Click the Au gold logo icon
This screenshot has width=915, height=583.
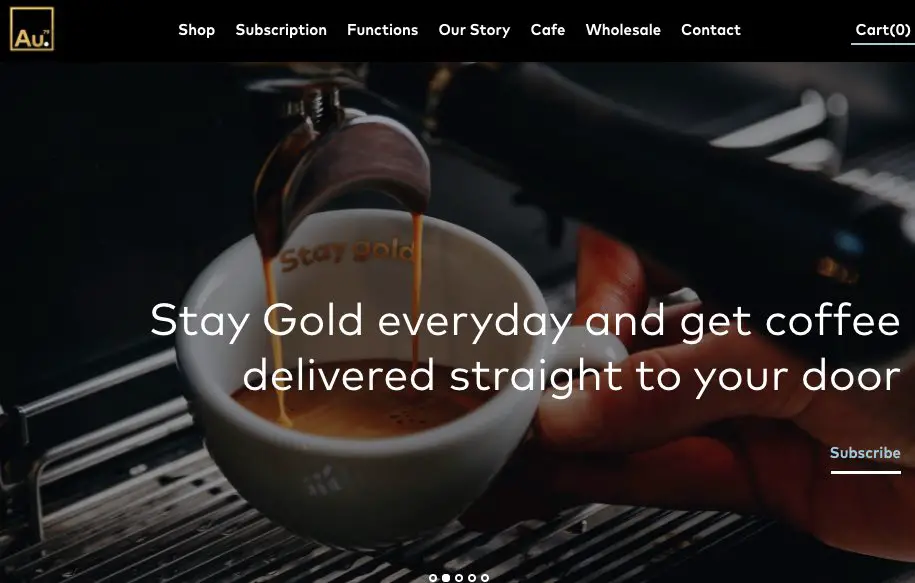coord(32,29)
